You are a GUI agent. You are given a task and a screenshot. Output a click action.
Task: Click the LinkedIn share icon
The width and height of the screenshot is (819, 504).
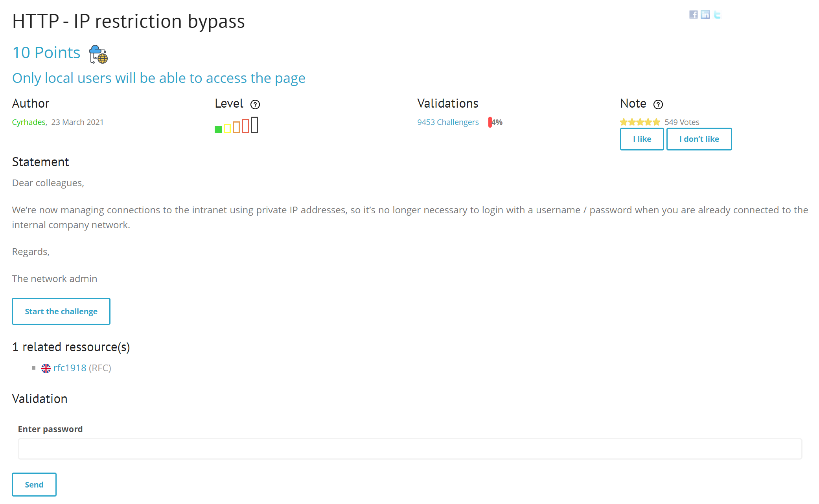(x=705, y=15)
